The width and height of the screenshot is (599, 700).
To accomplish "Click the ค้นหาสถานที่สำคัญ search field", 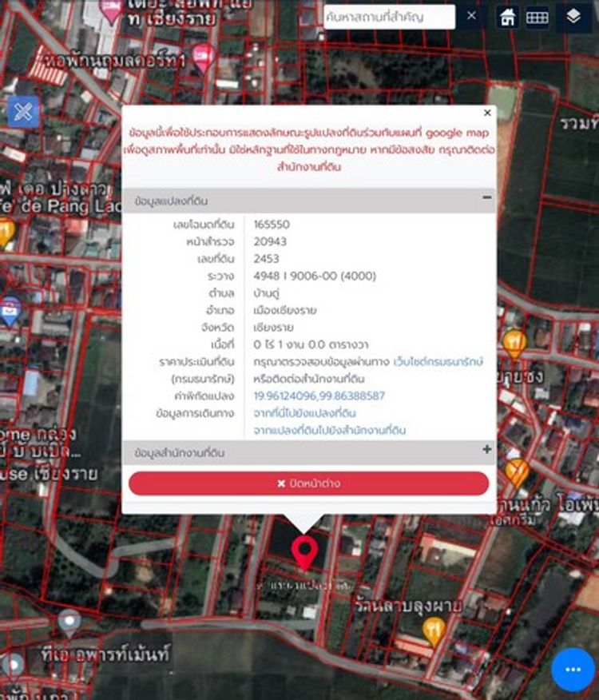I will (x=387, y=17).
